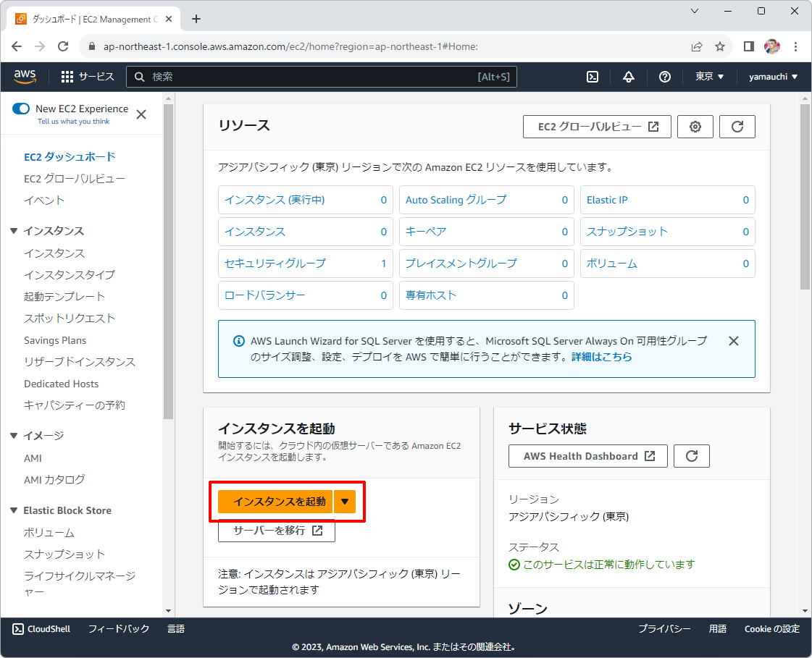Open the Elastic IP resource link
Screen dimensions: 812x658
pos(607,200)
